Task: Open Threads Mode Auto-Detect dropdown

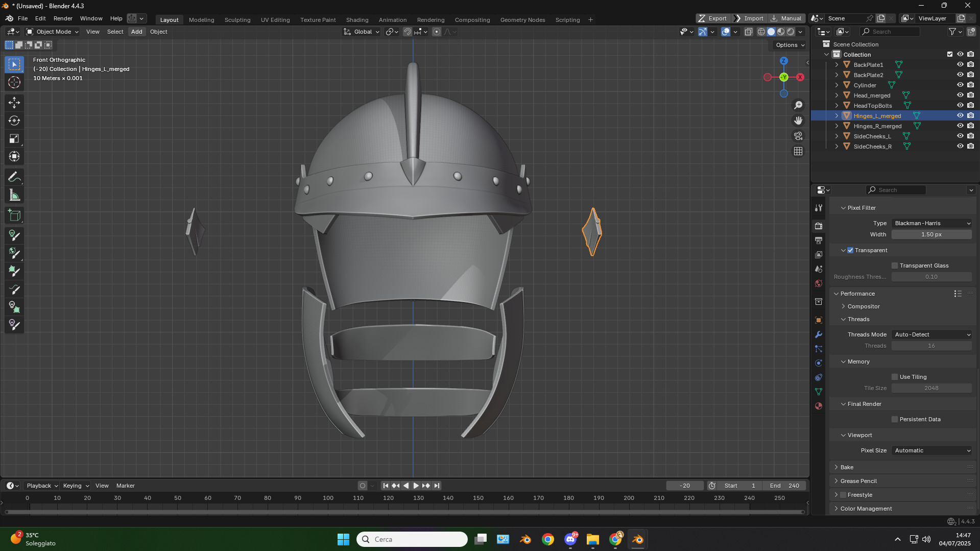Action: 931,334
